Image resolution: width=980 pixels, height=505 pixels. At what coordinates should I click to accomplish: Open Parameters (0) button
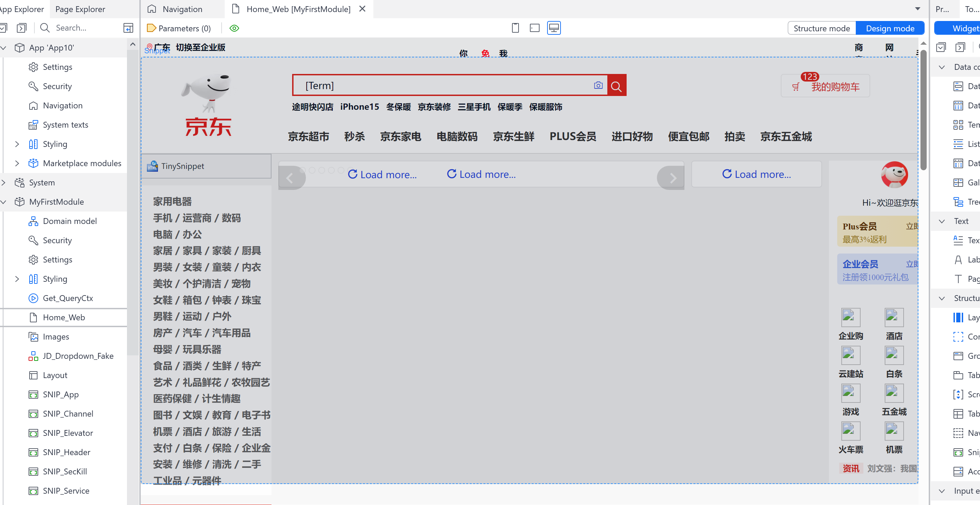[x=179, y=28]
